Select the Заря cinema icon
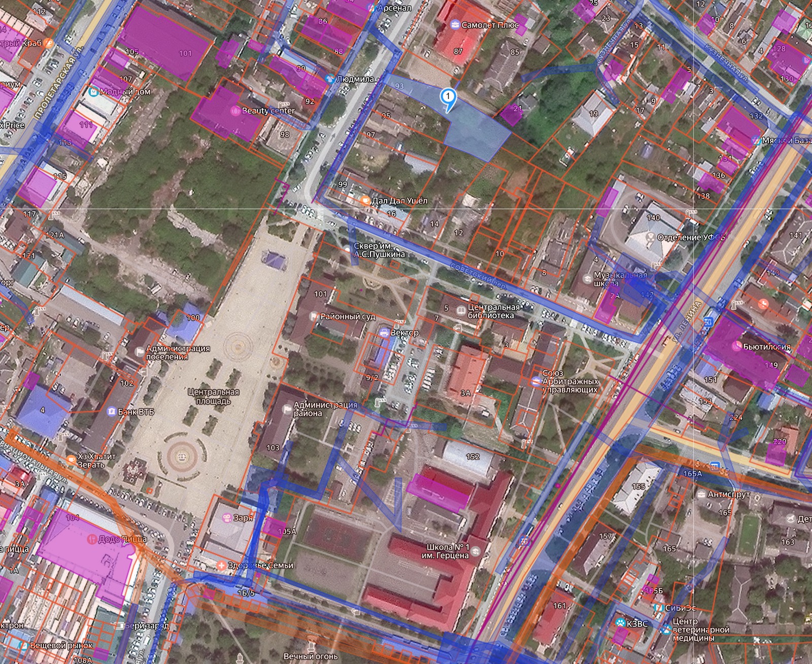The width and height of the screenshot is (812, 664). tap(226, 518)
